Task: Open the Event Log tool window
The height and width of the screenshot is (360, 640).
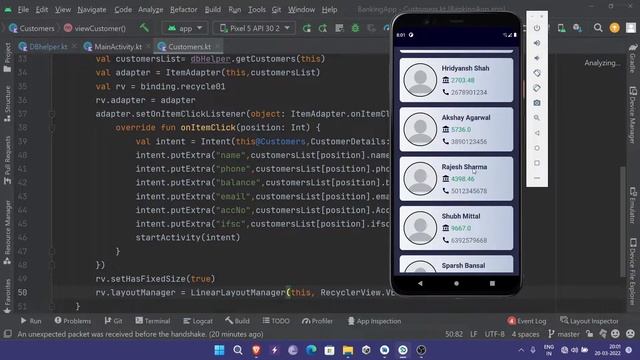Action: [527, 321]
